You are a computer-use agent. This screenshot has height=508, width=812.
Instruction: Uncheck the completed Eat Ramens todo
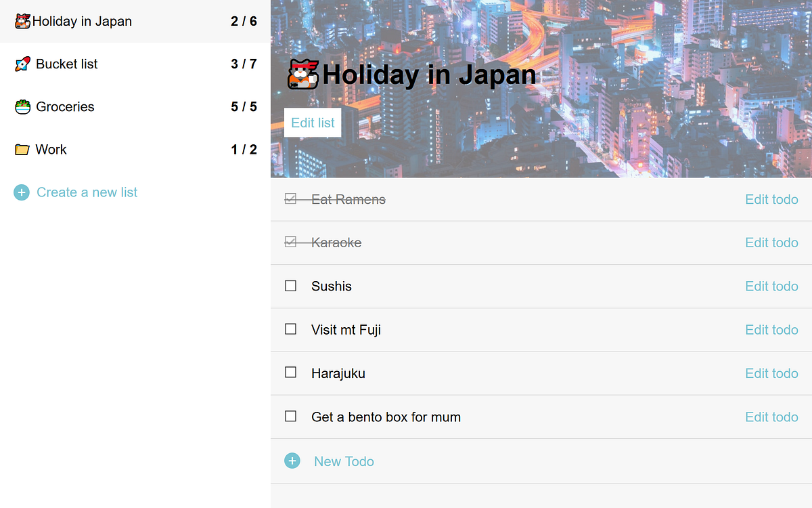pos(291,198)
